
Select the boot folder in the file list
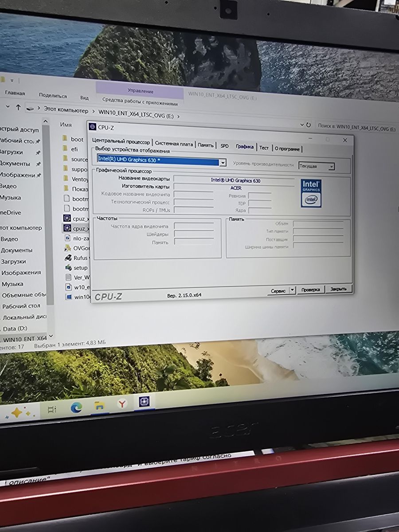pyautogui.click(x=77, y=139)
